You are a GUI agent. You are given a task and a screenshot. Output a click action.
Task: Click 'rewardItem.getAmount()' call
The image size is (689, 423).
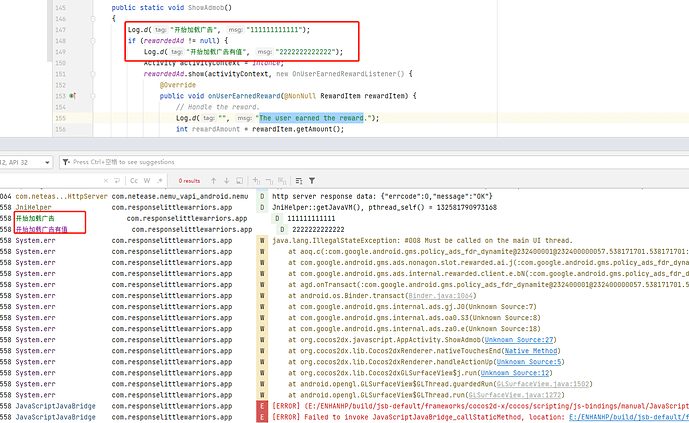296,129
